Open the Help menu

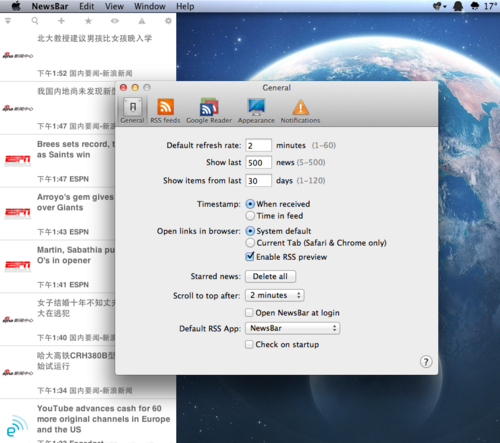(x=185, y=6)
